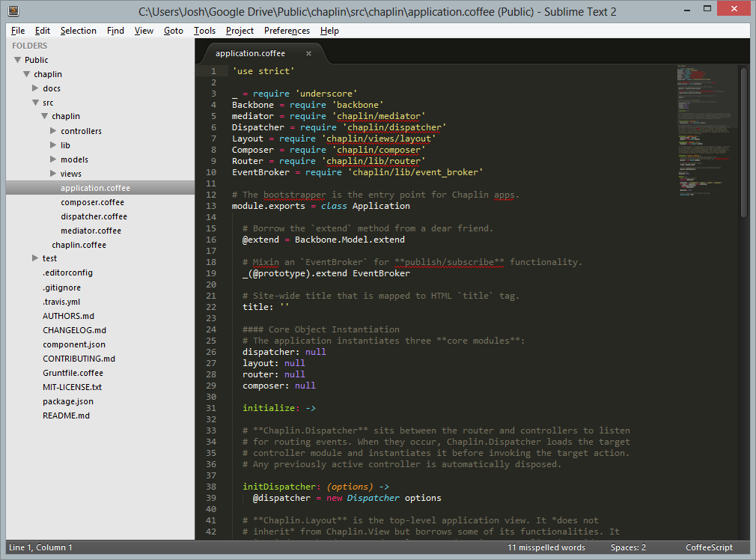Open the Goto menu
Screen dimensions: 756x560
[x=174, y=31]
